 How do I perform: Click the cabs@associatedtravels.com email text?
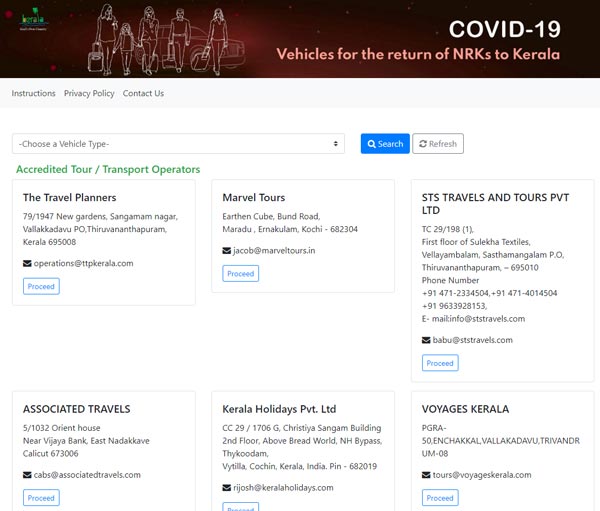click(x=87, y=475)
